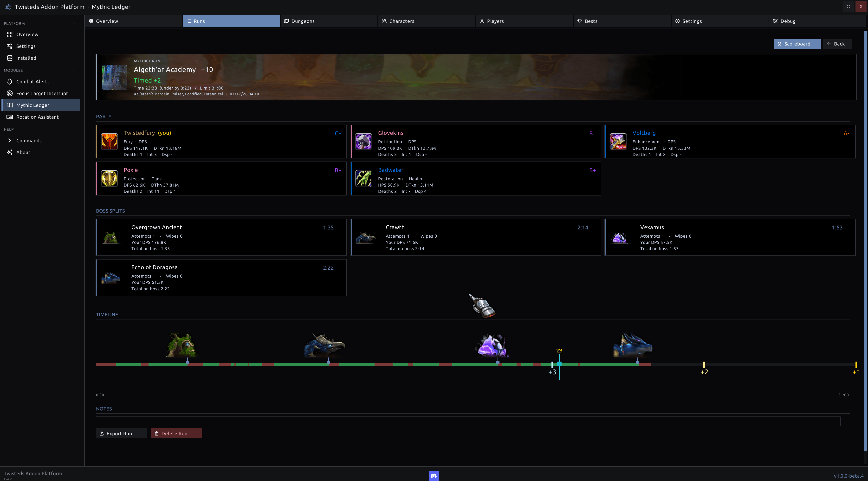Switch to the Dungeons tab
Viewport: 868px width, 481px height.
(x=329, y=21)
